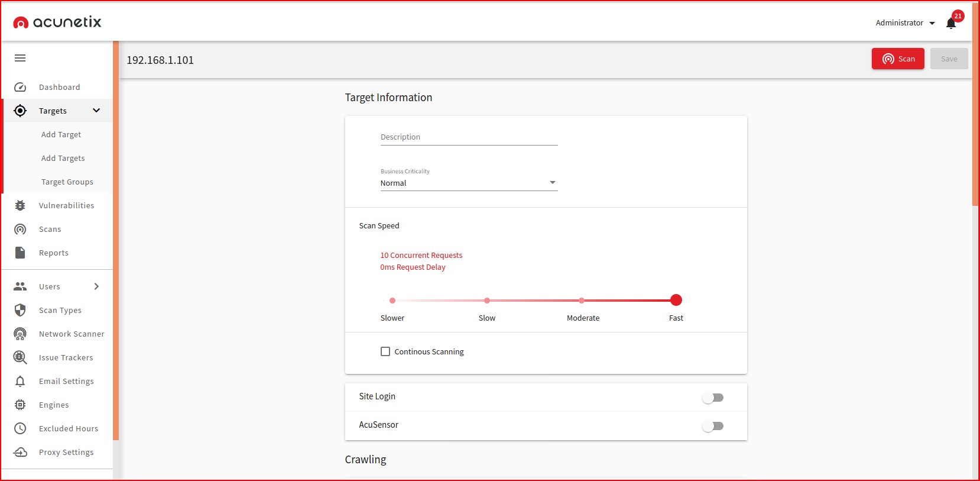The image size is (980, 481).
Task: Open the Administrator account dropdown
Action: [905, 22]
